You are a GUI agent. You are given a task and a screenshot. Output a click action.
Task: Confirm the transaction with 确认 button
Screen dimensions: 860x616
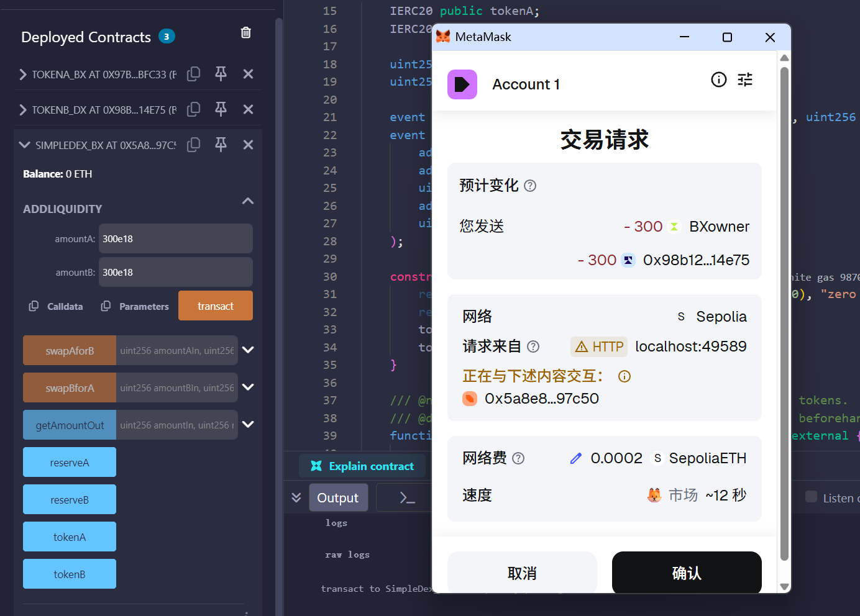pyautogui.click(x=686, y=573)
